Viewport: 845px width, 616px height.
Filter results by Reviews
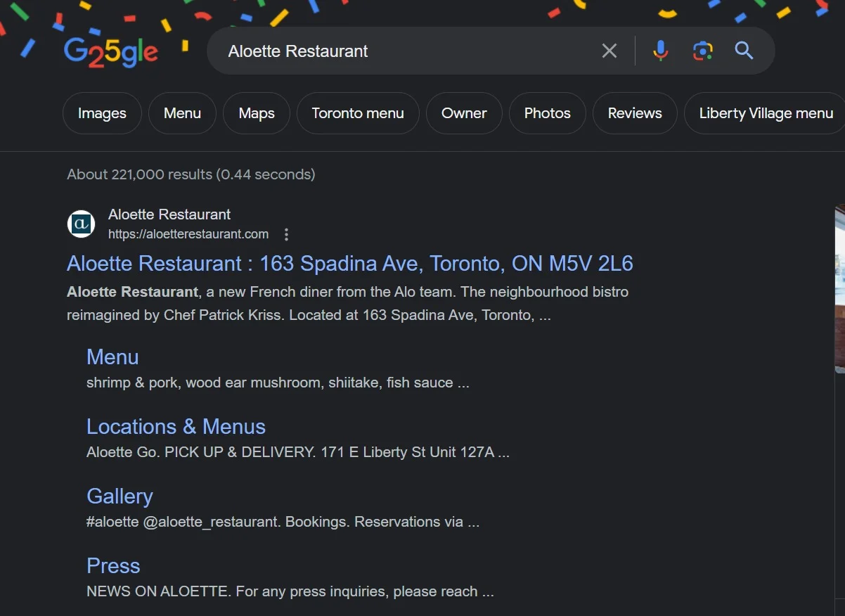(634, 113)
